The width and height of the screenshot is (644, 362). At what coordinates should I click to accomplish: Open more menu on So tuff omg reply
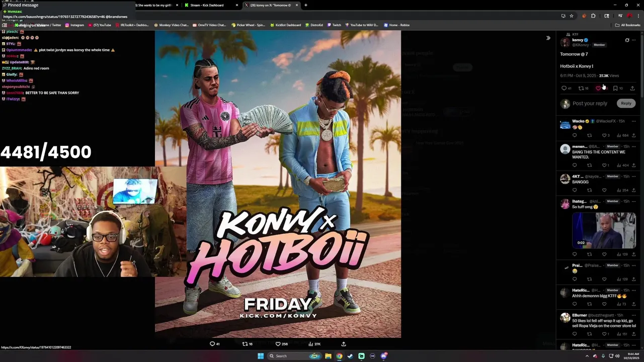pos(634,201)
